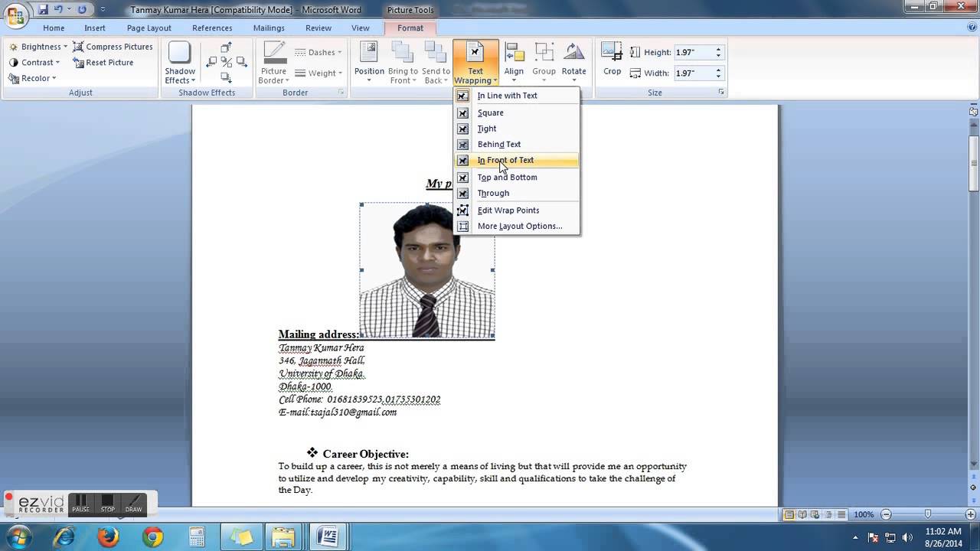Click the zoom slider handle

(927, 515)
